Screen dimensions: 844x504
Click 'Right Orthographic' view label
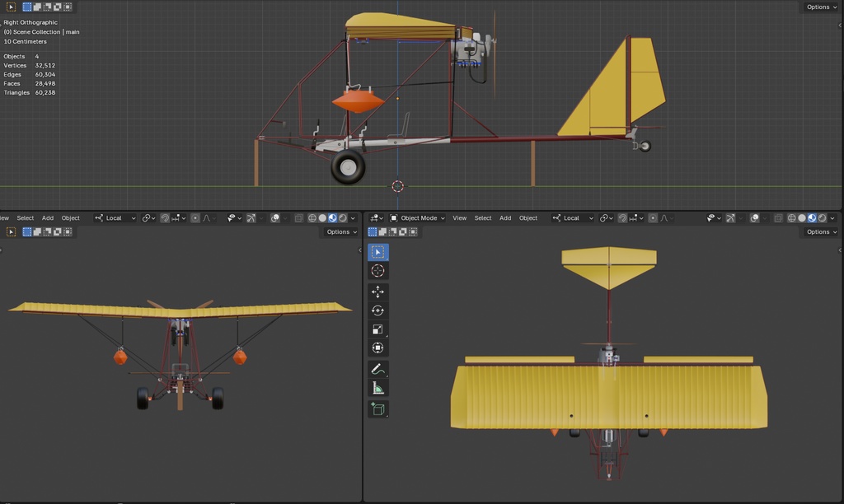30,22
